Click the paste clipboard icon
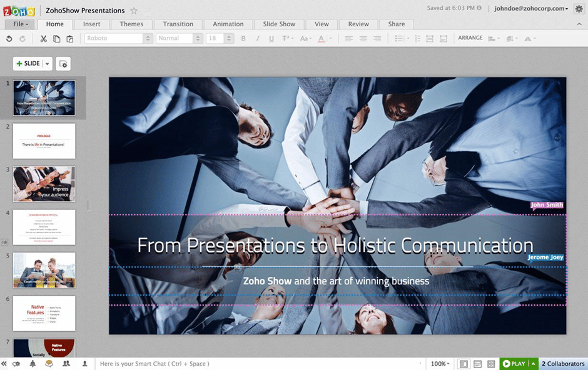Screen dimensions: 588x370 click(x=69, y=39)
